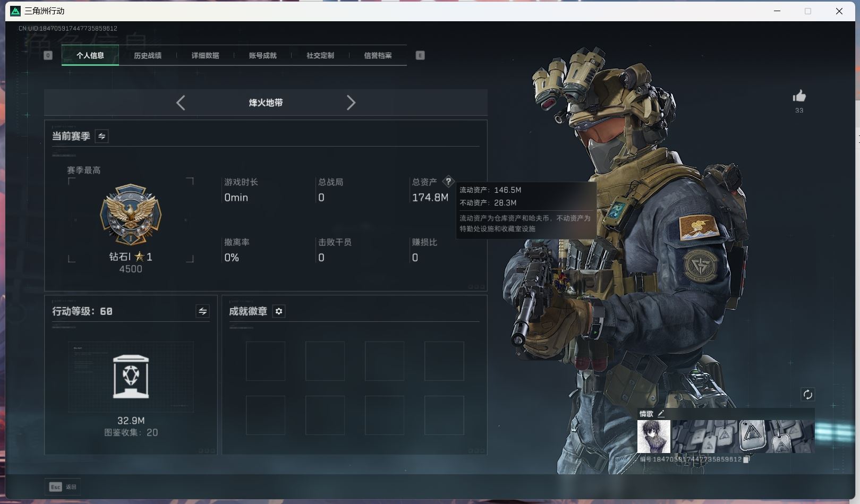Click the E key next-tab shortcut
This screenshot has width=860, height=504.
pos(420,55)
